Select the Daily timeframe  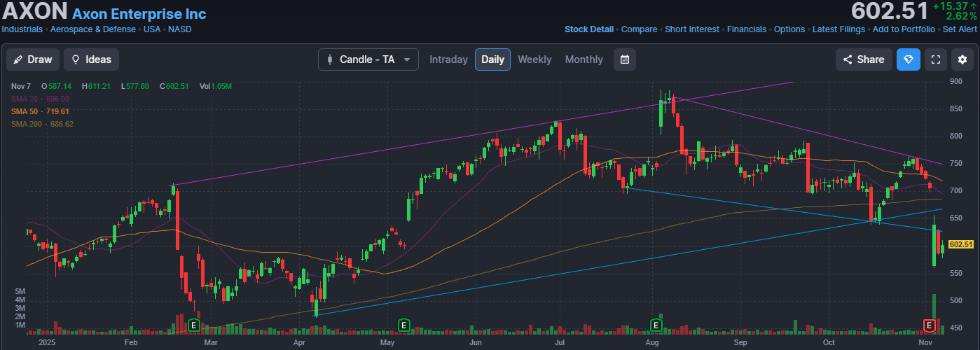[492, 59]
